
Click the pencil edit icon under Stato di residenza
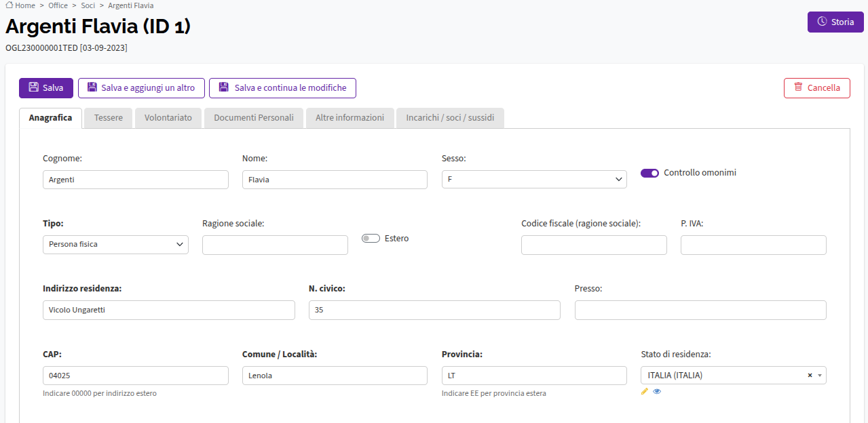(x=645, y=391)
